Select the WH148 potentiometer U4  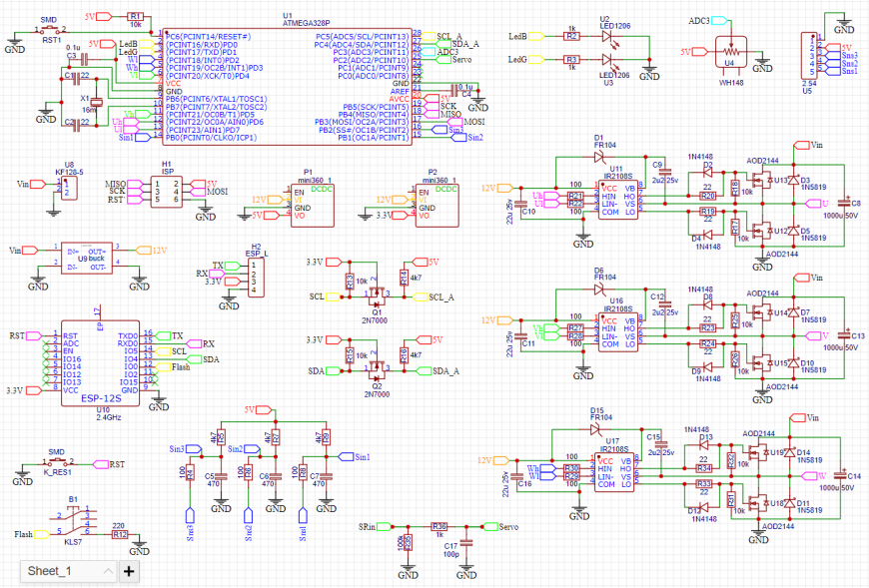(x=731, y=52)
